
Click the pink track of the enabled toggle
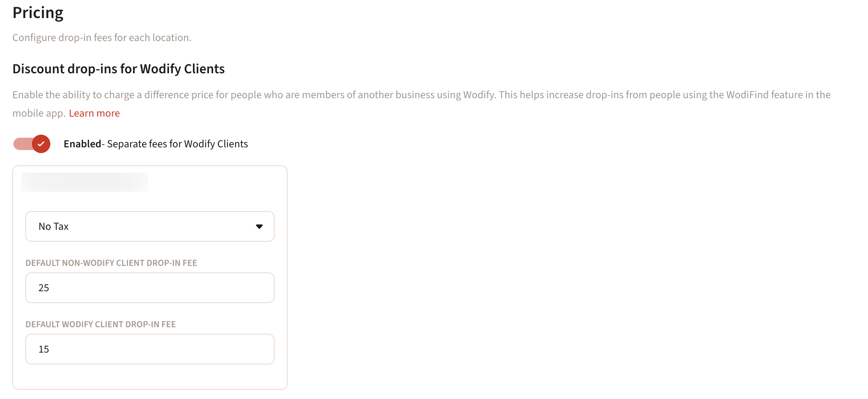[21, 144]
